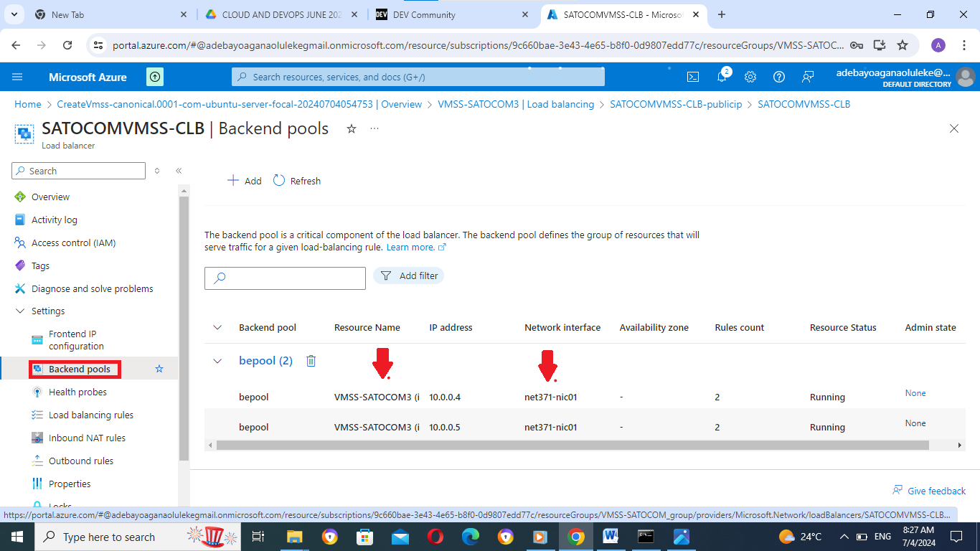Screen dimensions: 980x551
Task: Open a new browser tab
Action: [x=722, y=14]
